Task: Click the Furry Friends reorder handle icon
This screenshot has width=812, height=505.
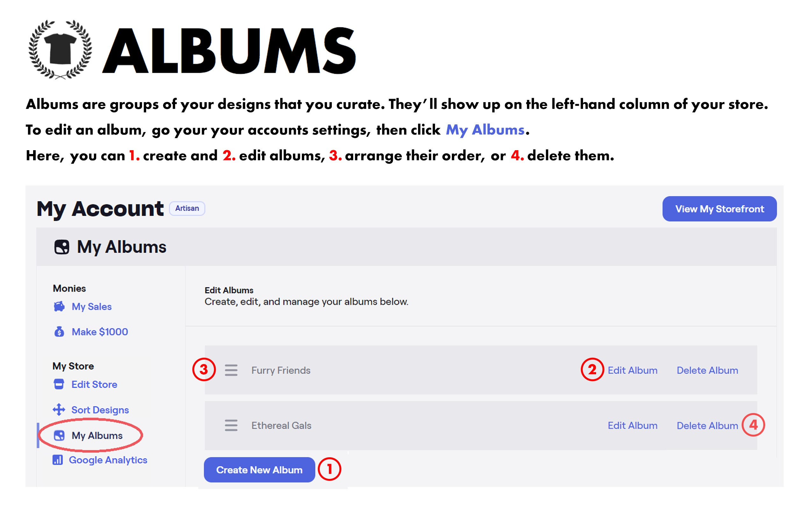Action: click(231, 370)
